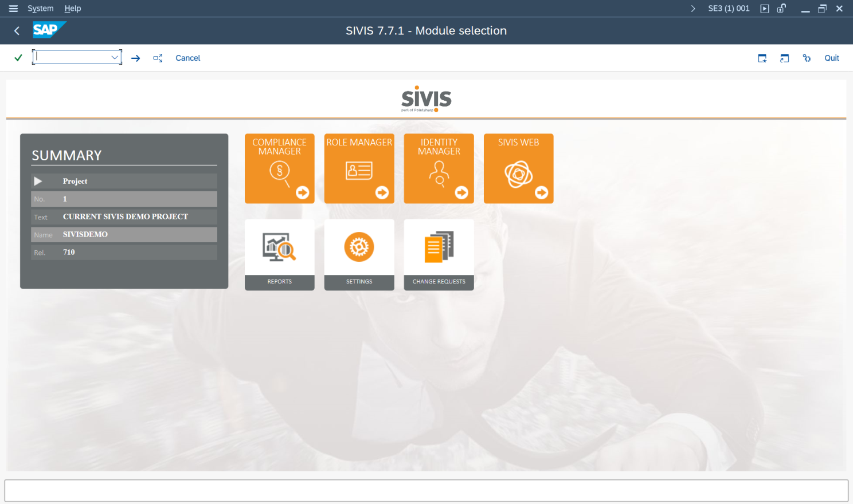Screen dimensions: 853x504
Task: Open the Help menu
Action: pos(73,9)
